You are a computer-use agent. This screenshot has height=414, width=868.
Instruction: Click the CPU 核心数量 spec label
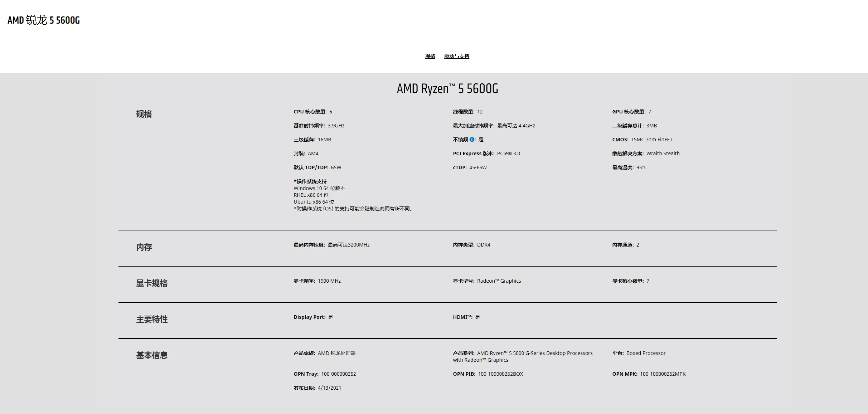tap(310, 112)
